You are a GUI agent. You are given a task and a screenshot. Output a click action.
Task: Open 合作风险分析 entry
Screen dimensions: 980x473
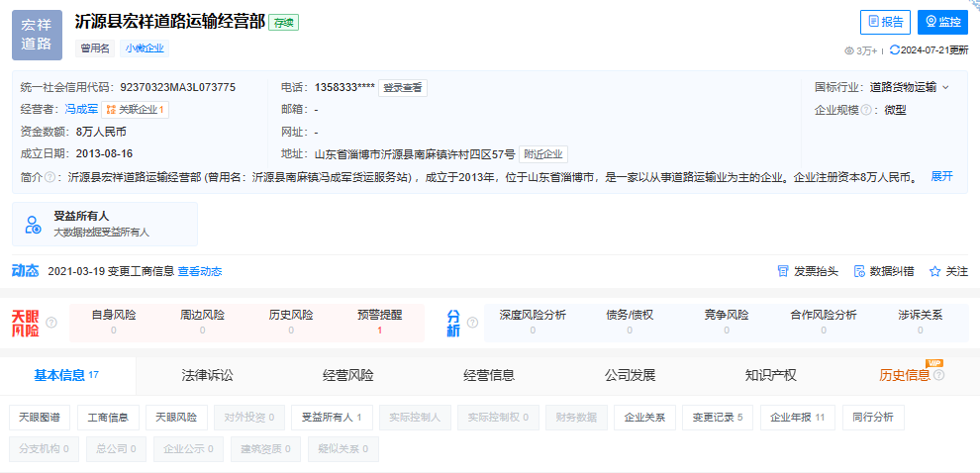[x=824, y=323]
